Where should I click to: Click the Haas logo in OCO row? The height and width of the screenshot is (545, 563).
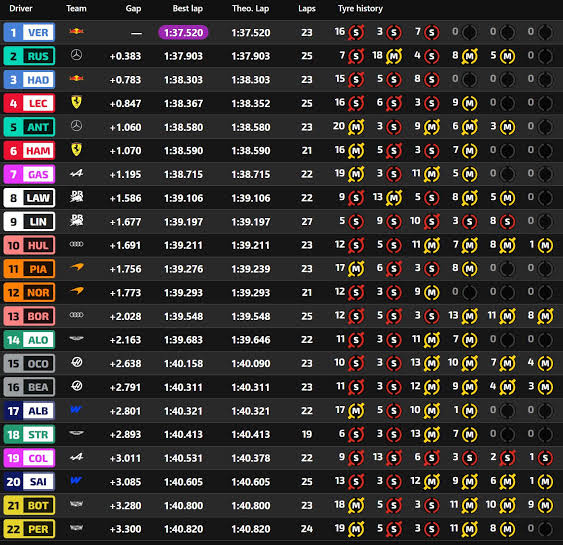(x=76, y=362)
